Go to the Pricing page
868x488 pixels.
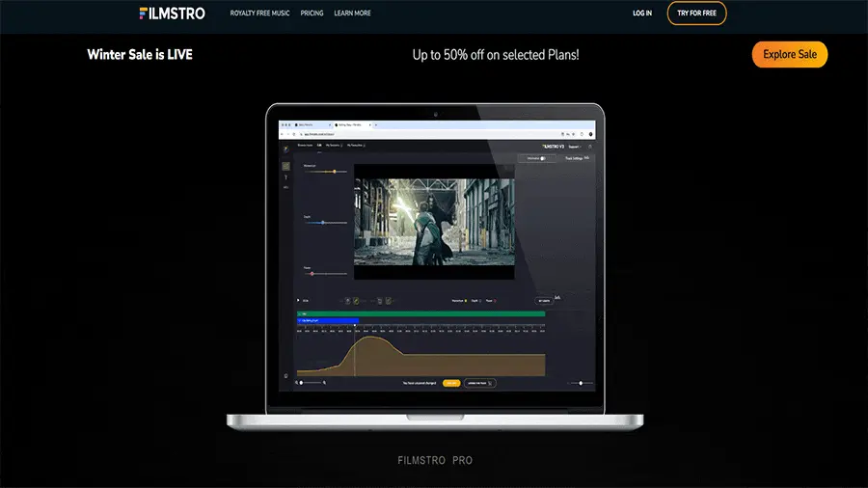312,14
